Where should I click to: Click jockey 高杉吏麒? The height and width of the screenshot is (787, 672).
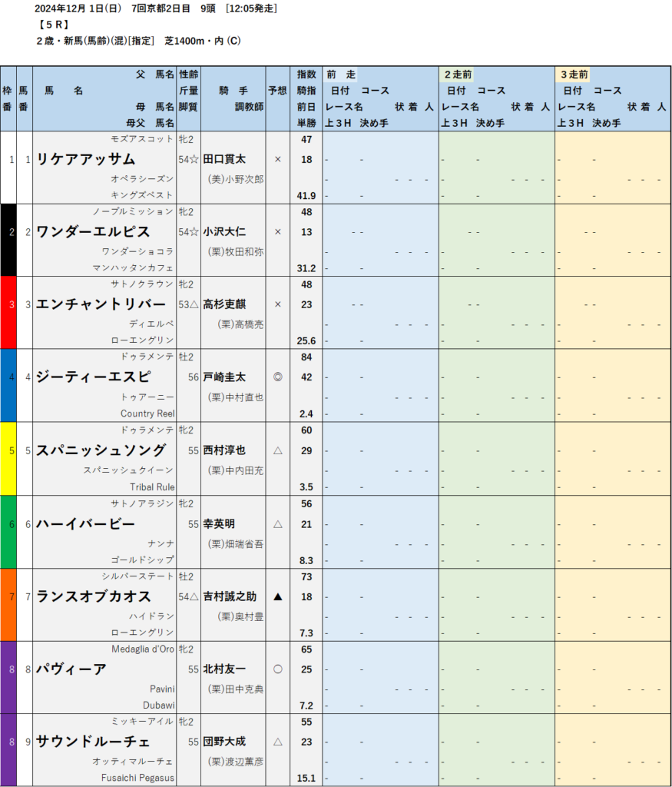[x=224, y=304]
